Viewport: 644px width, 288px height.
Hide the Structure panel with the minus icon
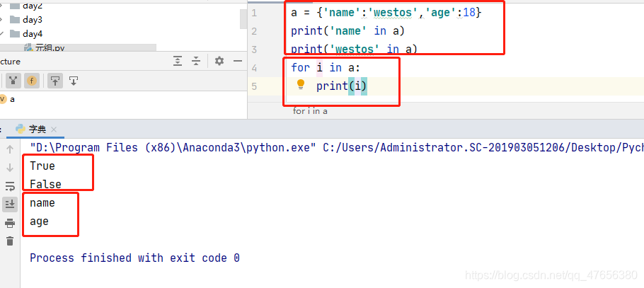click(238, 62)
